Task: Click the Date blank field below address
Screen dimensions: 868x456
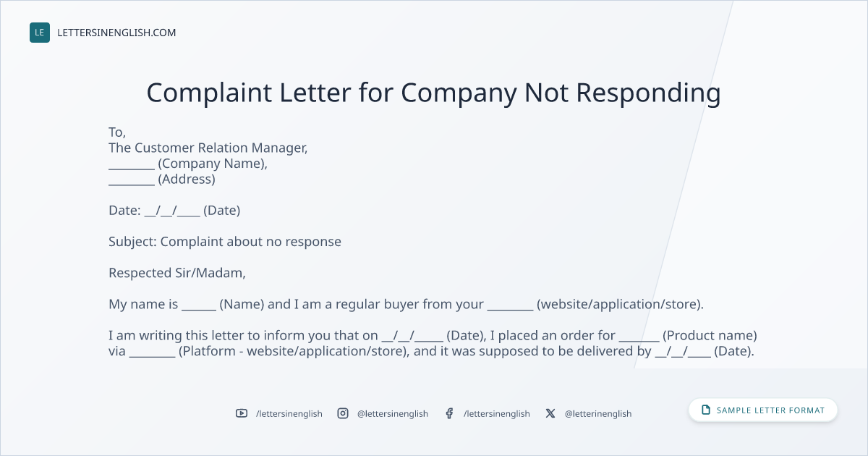Action: point(172,211)
